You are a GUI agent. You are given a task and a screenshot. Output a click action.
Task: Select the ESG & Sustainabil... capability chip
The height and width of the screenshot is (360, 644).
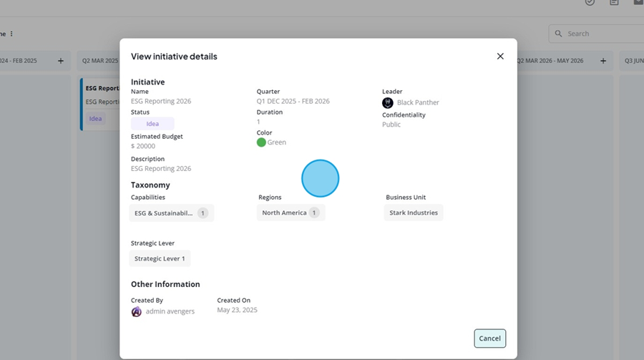click(x=171, y=213)
